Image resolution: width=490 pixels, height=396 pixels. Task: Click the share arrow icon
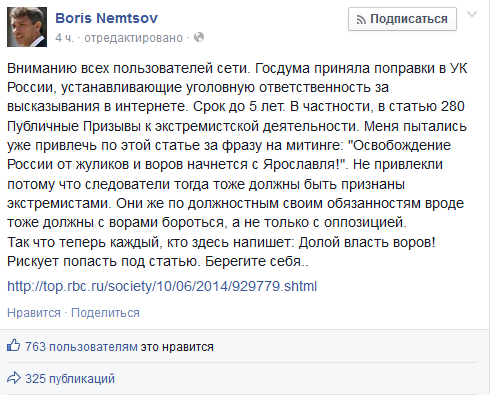coord(14,378)
